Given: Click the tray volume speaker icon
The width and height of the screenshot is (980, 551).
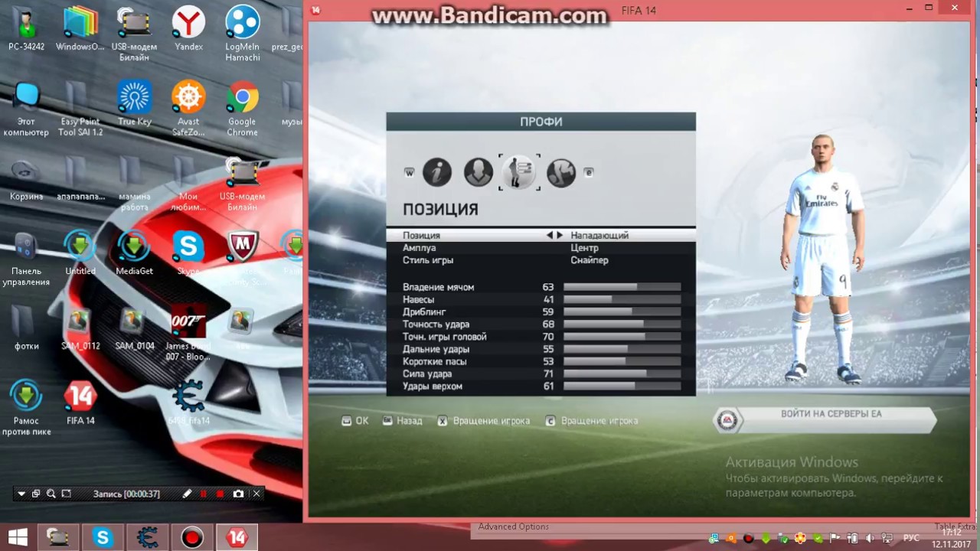Looking at the screenshot, I should pos(870,538).
